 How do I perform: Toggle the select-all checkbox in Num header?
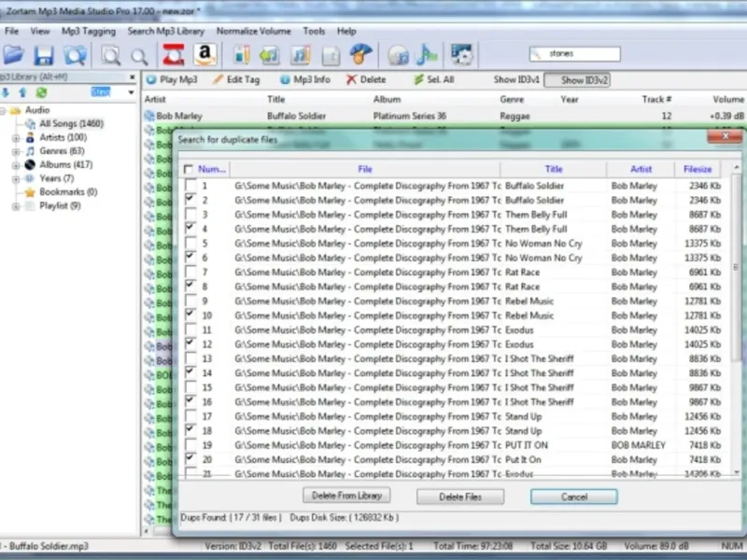click(189, 169)
